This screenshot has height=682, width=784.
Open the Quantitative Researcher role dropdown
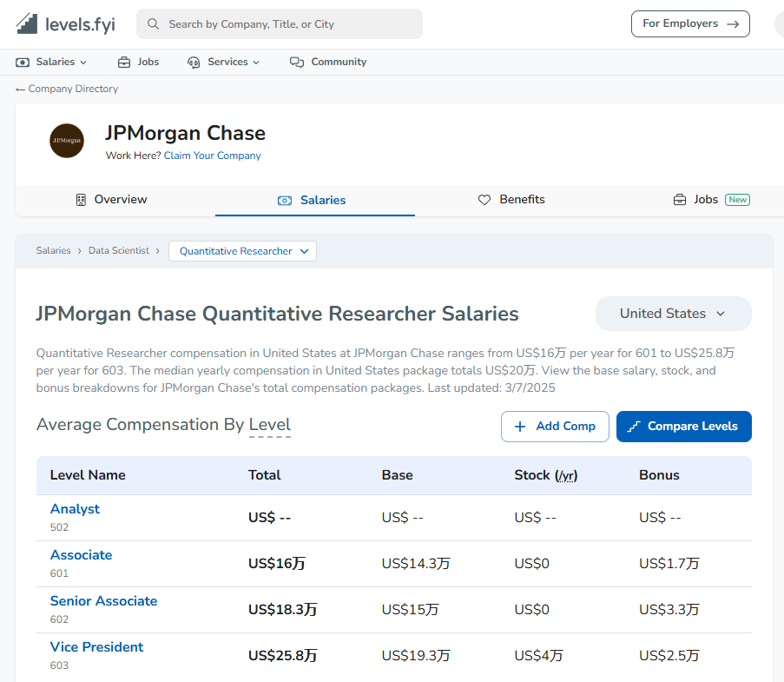pyautogui.click(x=242, y=251)
